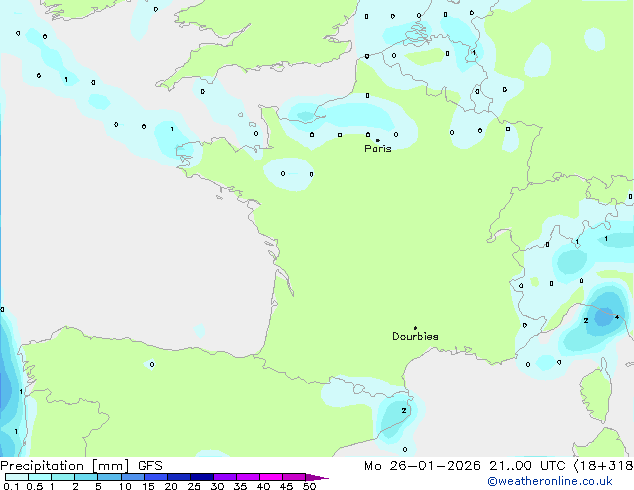Pick the 2–5 mm legend color swatch

point(86,477)
